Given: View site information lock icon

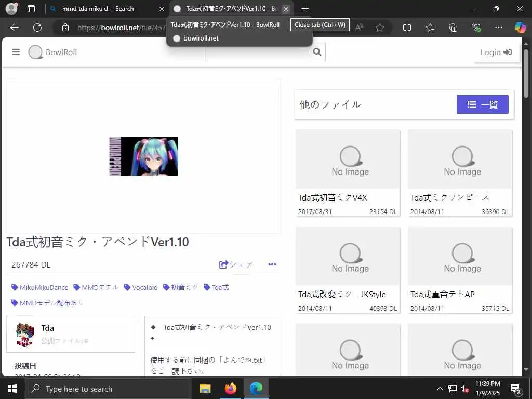Looking at the screenshot, I should (x=65, y=28).
